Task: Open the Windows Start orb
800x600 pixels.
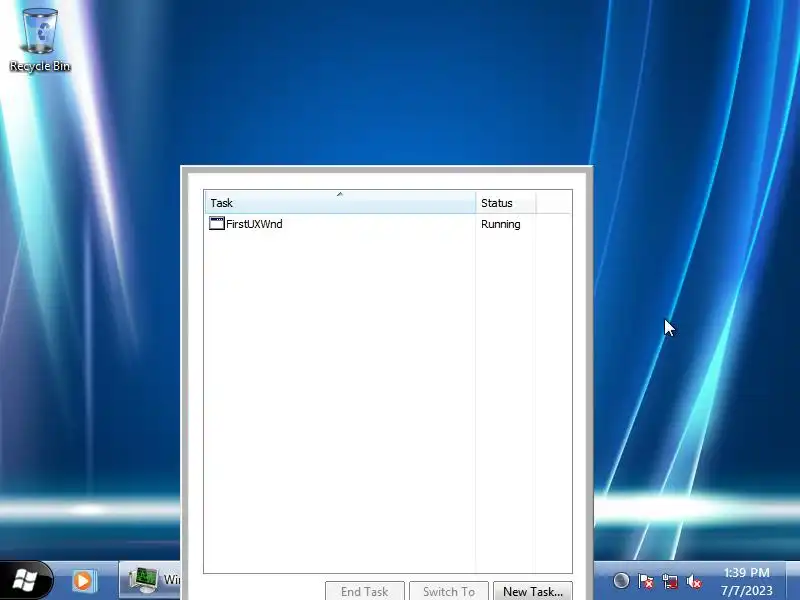Action: (x=24, y=580)
